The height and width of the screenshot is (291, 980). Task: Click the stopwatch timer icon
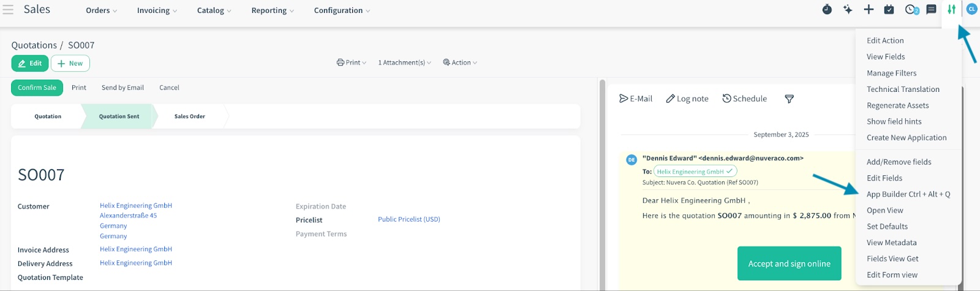[x=827, y=10]
